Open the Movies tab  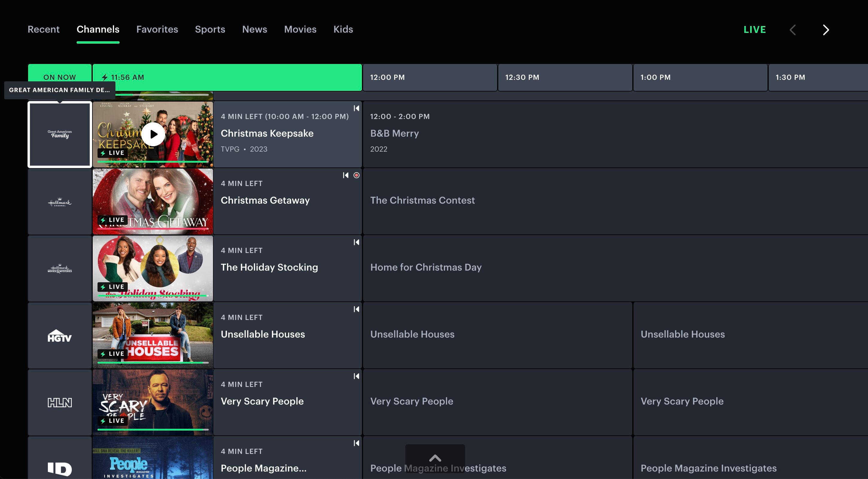[300, 29]
